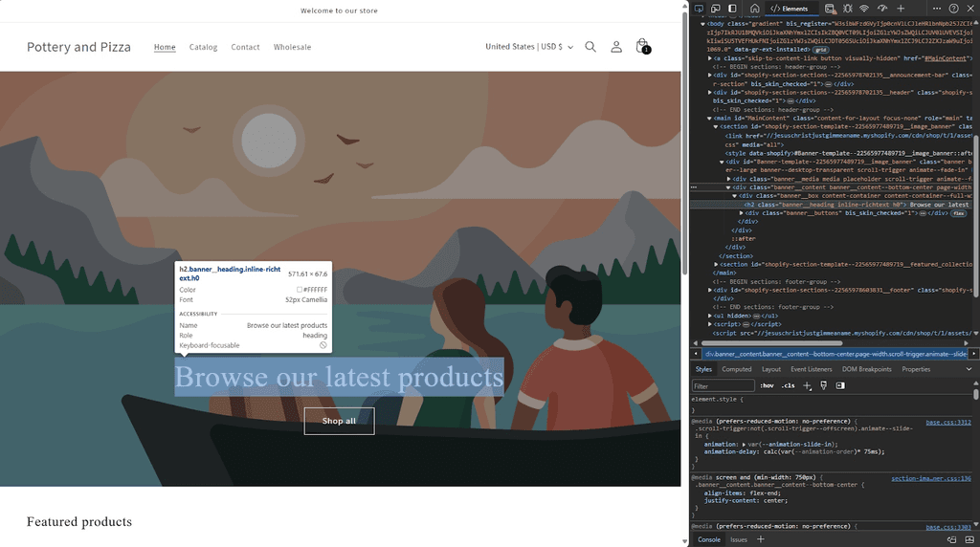This screenshot has height=547, width=980.
Task: Open the DevTools Welcome home icon
Action: (x=755, y=9)
